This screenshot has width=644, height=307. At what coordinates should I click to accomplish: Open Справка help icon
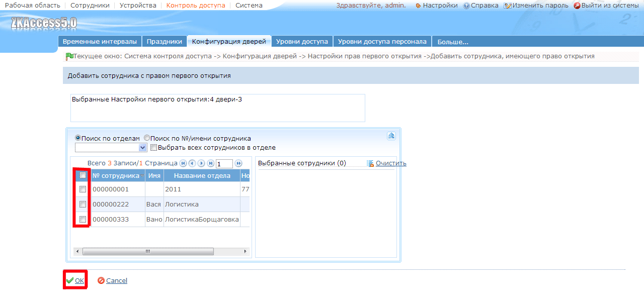[466, 6]
